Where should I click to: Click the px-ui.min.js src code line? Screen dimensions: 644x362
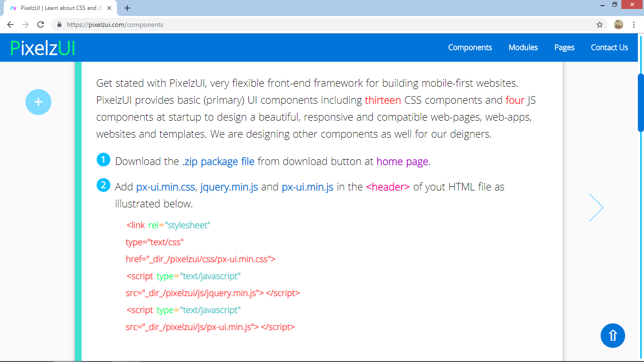pyautogui.click(x=210, y=327)
